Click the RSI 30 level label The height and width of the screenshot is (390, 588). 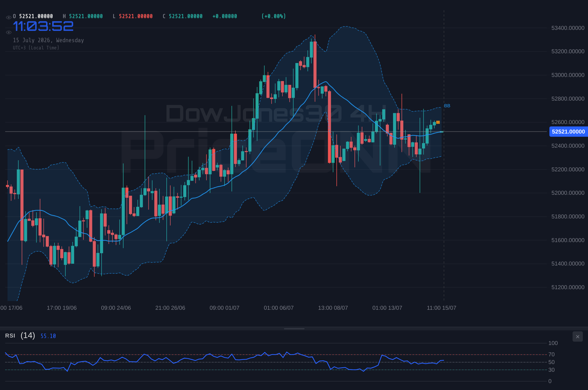tap(551, 370)
